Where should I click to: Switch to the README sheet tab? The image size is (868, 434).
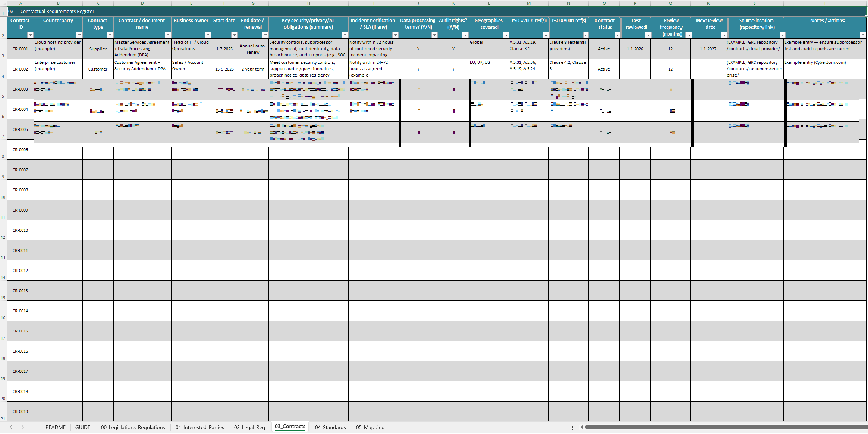56,427
